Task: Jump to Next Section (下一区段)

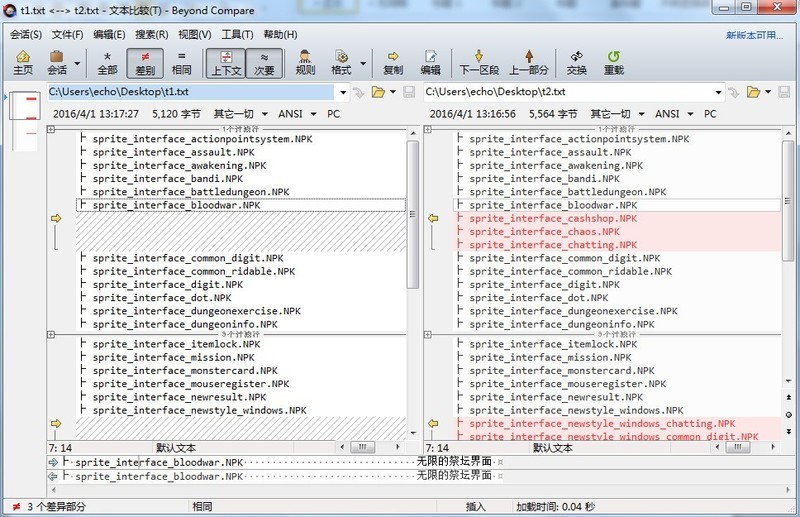Action: click(x=479, y=63)
